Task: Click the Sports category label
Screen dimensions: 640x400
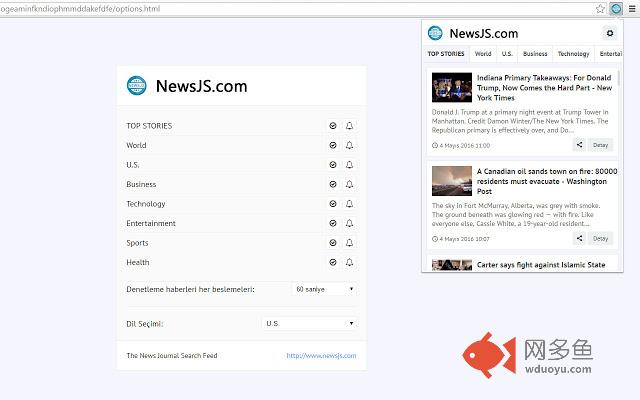Action: click(137, 243)
